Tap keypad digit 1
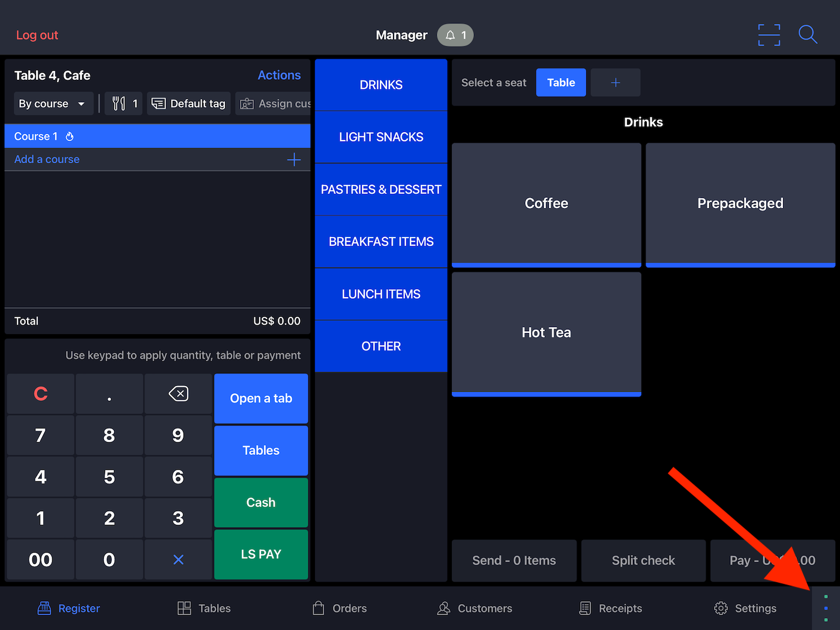Screen dimensions: 840x630 [41, 518]
